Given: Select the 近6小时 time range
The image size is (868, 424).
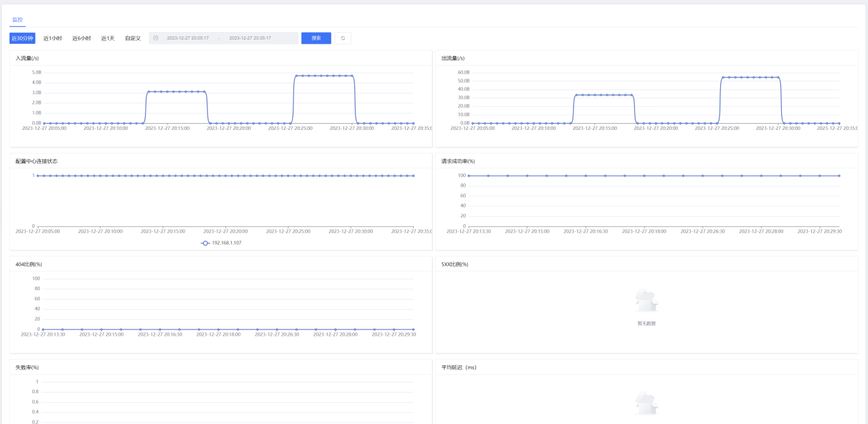Looking at the screenshot, I should click(x=81, y=38).
